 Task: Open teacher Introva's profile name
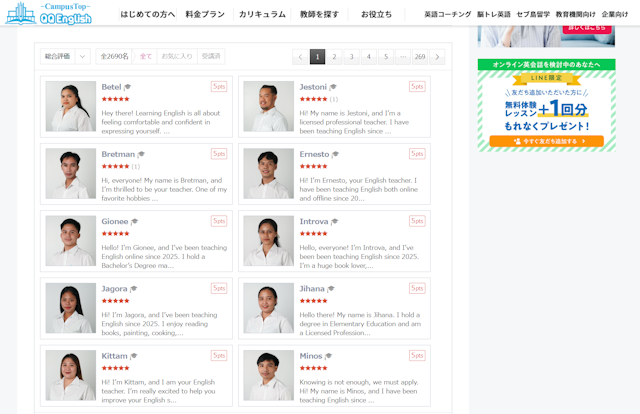click(x=314, y=221)
